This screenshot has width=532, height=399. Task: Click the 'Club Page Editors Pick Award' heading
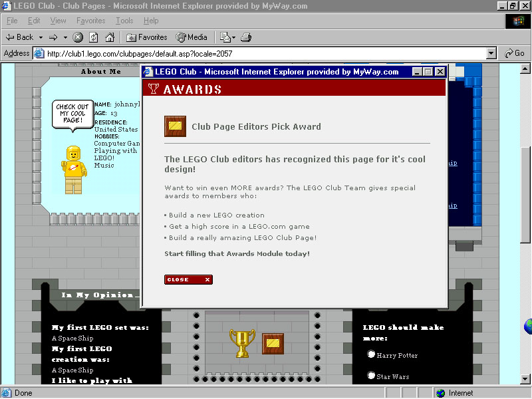tap(256, 126)
